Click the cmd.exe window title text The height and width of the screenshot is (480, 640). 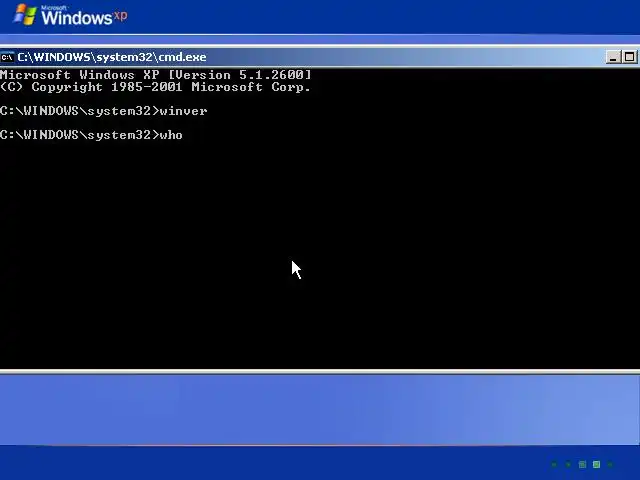coord(112,57)
